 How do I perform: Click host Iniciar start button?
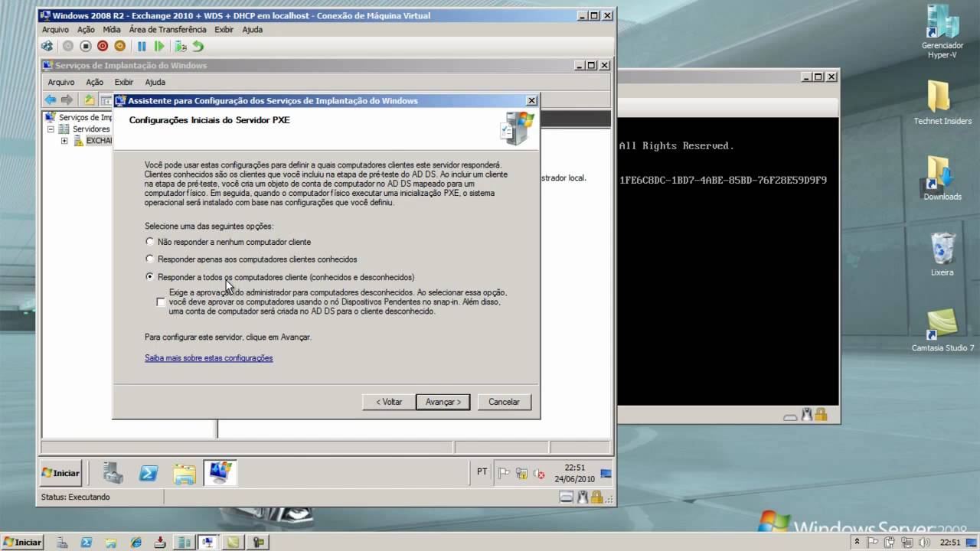coord(21,543)
